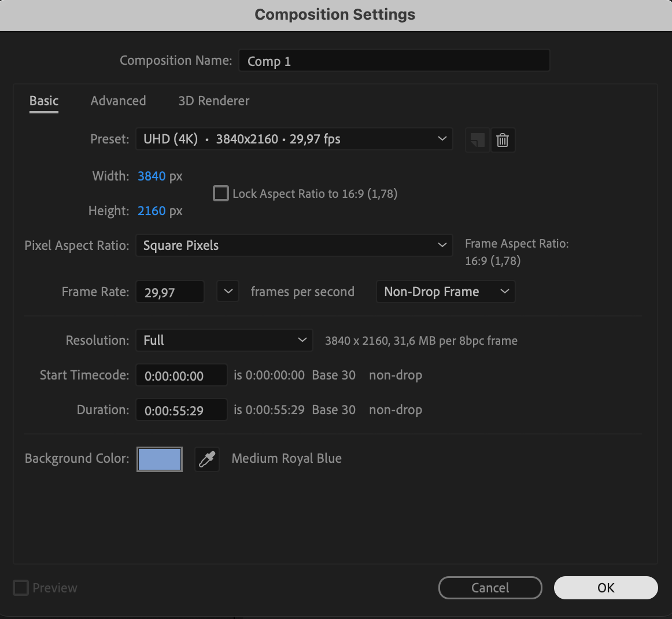Viewport: 672px width, 619px height.
Task: Open the Non-Drop Frame dropdown
Action: pyautogui.click(x=445, y=292)
